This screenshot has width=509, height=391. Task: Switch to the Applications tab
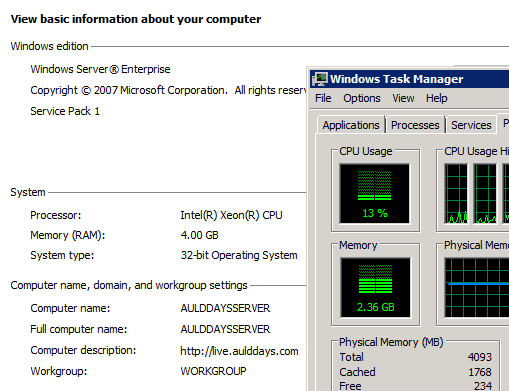(351, 125)
